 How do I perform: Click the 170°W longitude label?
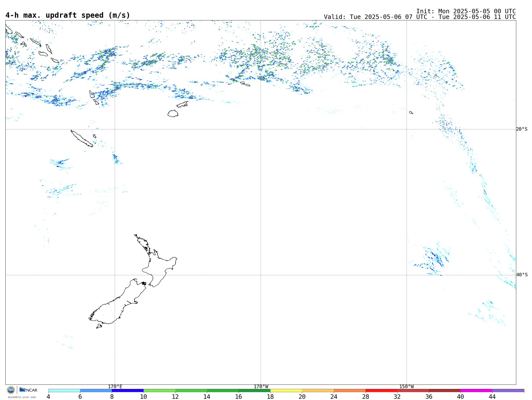coord(261,387)
